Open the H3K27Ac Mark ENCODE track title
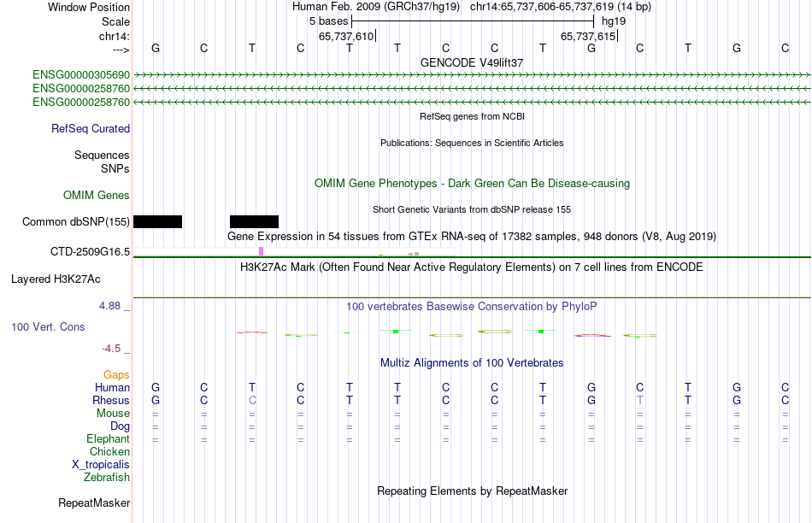This screenshot has width=812, height=523. pyautogui.click(x=472, y=267)
